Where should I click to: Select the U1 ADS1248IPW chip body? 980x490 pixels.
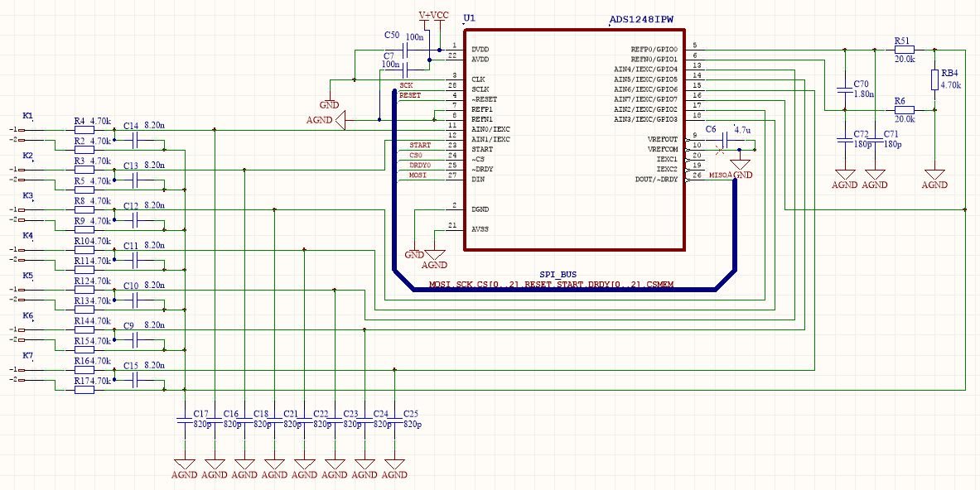click(574, 140)
